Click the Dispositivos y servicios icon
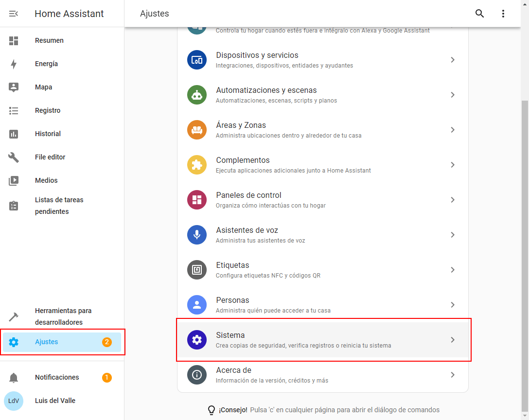Image resolution: width=529 pixels, height=420 pixels. [x=197, y=60]
